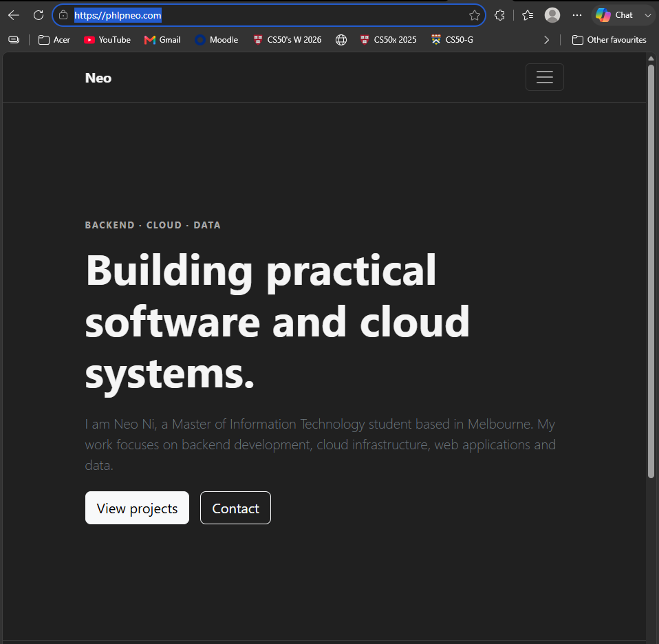Viewport: 659px width, 644px height.
Task: Click the Contact button
Action: 235,508
